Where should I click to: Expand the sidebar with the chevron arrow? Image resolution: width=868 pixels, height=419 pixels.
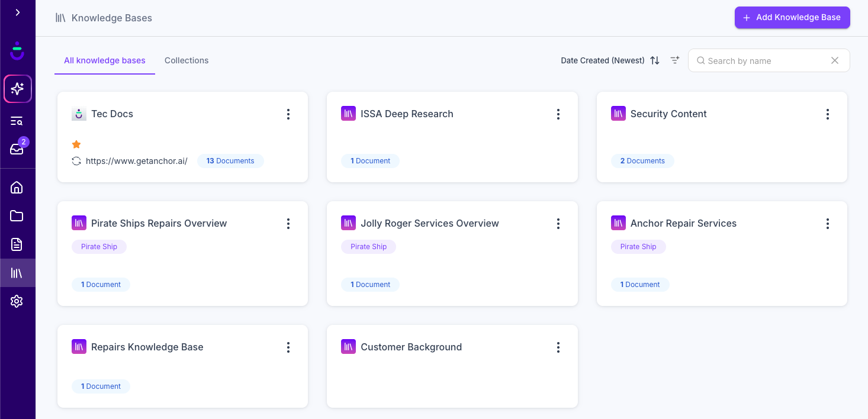[18, 12]
